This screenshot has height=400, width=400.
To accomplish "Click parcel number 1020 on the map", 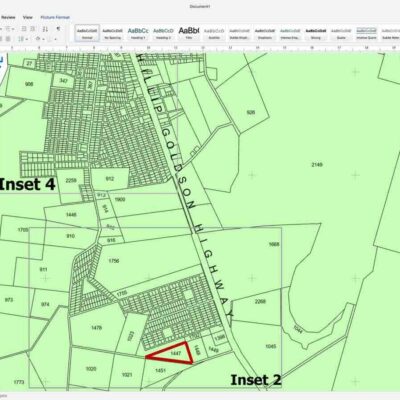I will tap(91, 369).
